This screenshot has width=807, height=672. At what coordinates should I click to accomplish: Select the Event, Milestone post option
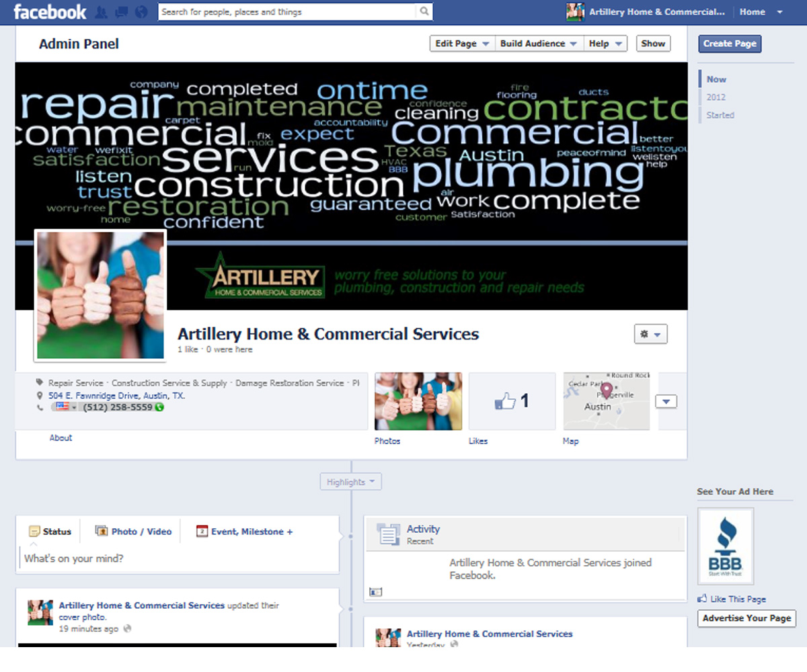click(244, 531)
